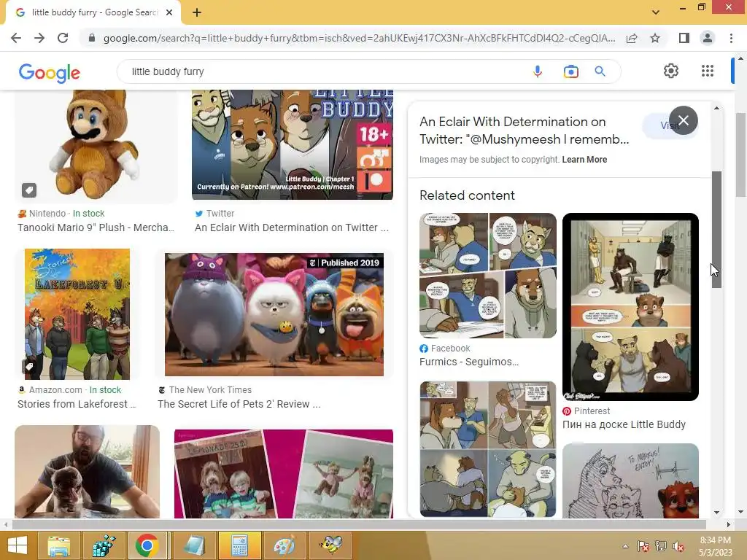
Task: Open the bee app in taskbar
Action: [x=330, y=545]
